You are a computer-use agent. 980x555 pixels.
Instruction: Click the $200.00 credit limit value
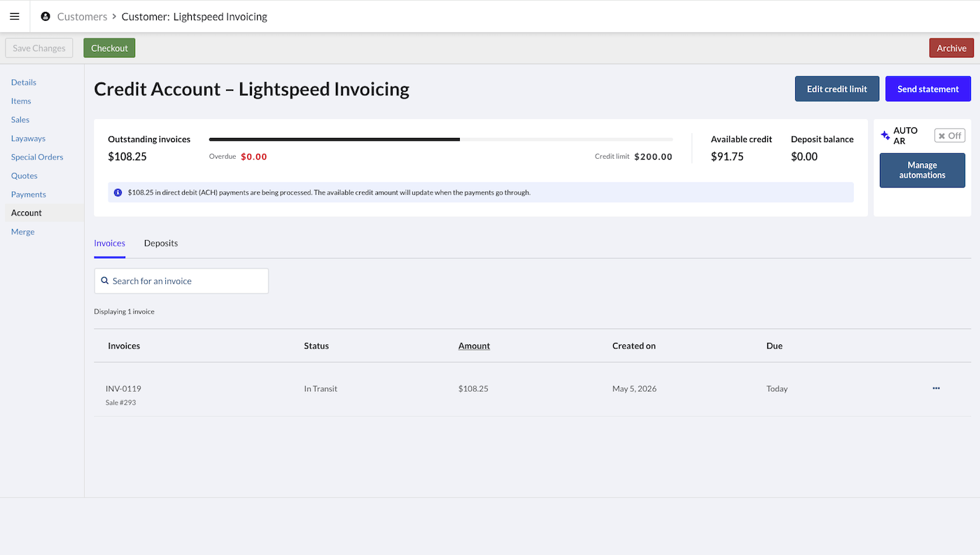point(653,157)
